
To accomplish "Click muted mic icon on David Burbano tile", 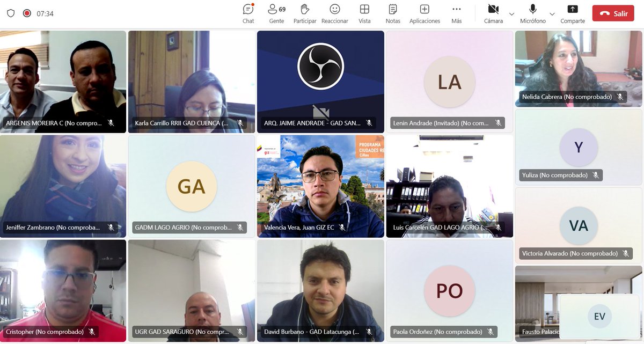I will pyautogui.click(x=369, y=332).
